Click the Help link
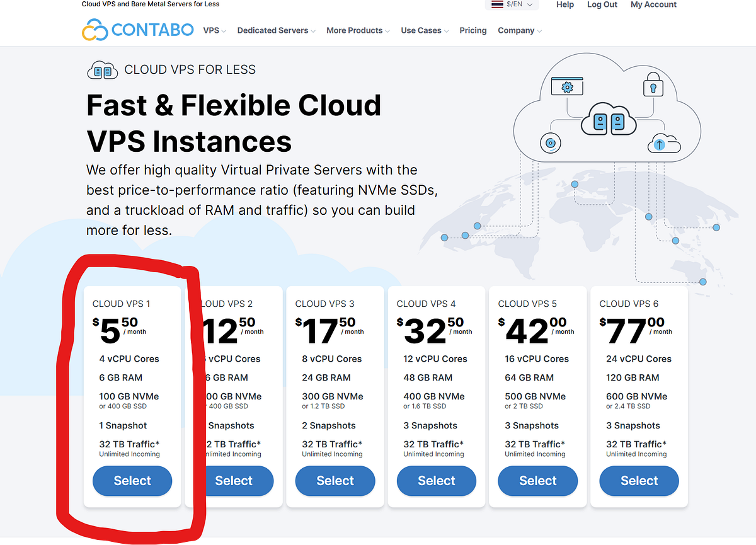756x545 pixels. pyautogui.click(x=564, y=4)
